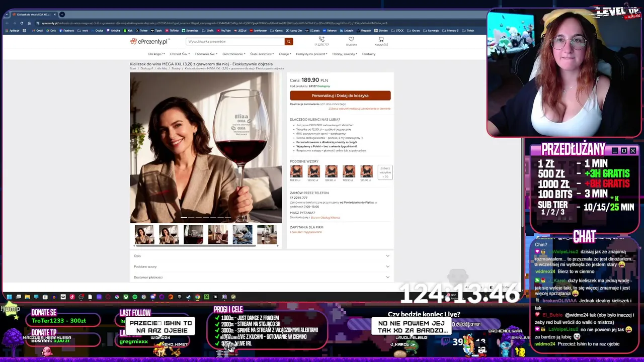Viewport: 644px width, 362px height.
Task: Open the Ulubione heart icon
Action: coord(351,39)
